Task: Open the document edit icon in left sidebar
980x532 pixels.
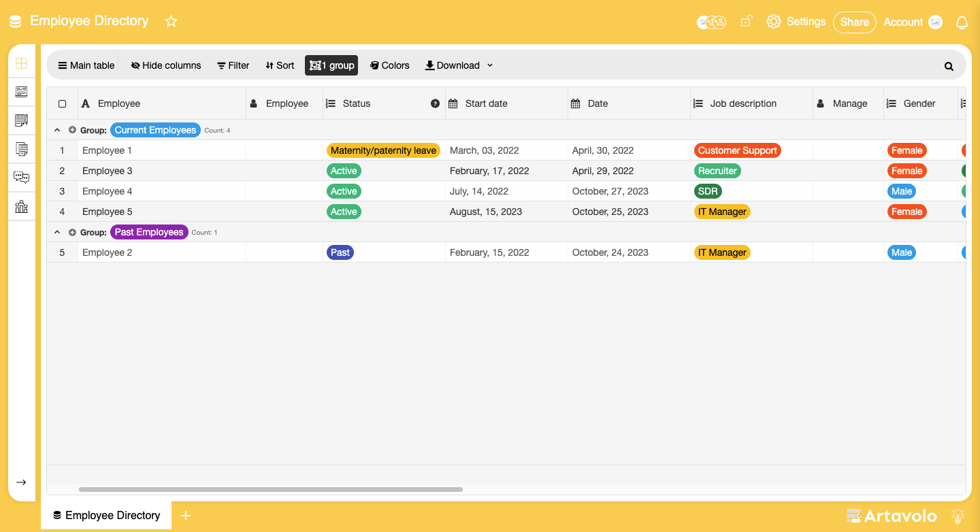Action: [21, 120]
